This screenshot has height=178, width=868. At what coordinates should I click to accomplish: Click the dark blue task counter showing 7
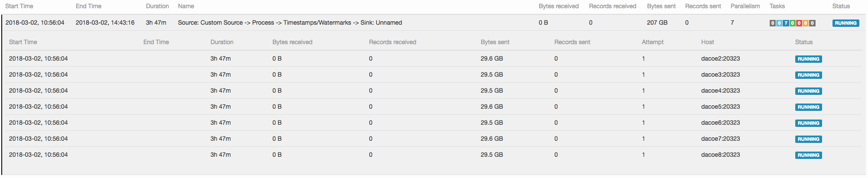click(786, 23)
